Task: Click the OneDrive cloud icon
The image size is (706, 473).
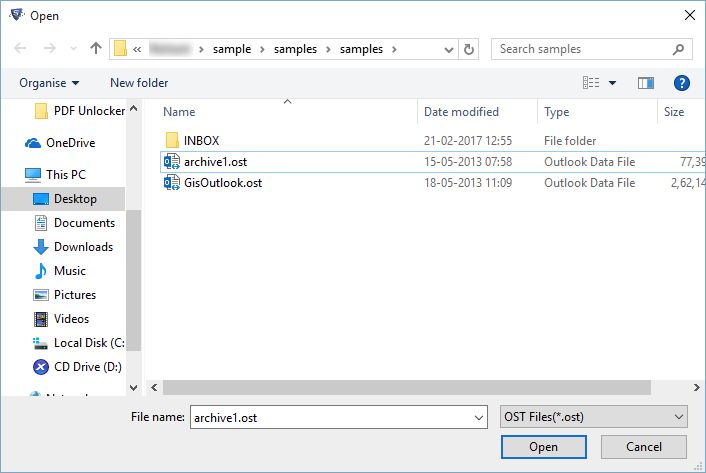Action: pos(33,143)
